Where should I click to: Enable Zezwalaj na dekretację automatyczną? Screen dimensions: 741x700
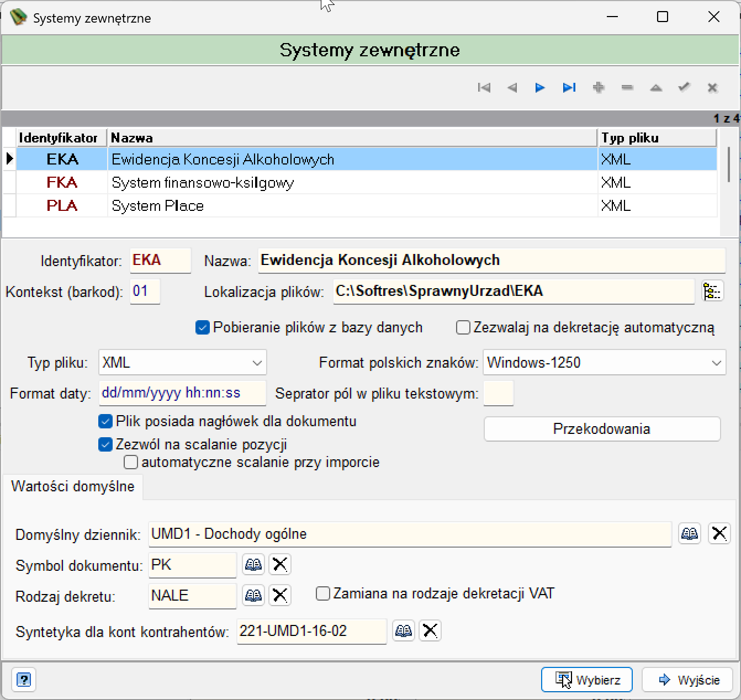point(463,327)
